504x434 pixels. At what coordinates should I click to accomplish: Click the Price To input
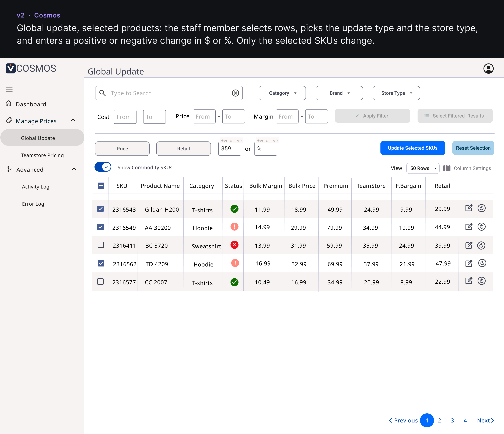[x=233, y=116]
